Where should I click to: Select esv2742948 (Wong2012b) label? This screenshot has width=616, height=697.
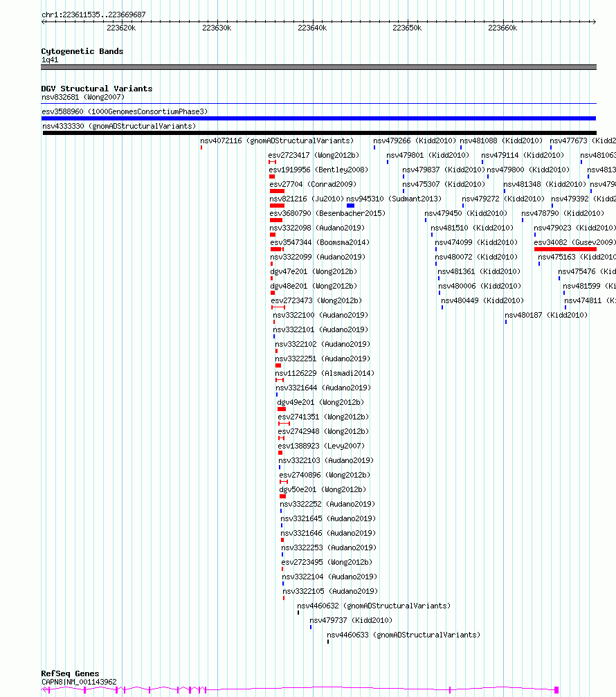click(323, 431)
